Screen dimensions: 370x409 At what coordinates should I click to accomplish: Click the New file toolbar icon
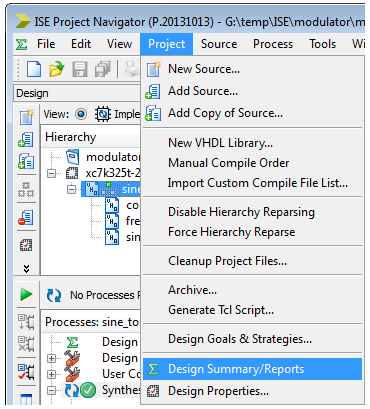pyautogui.click(x=34, y=69)
